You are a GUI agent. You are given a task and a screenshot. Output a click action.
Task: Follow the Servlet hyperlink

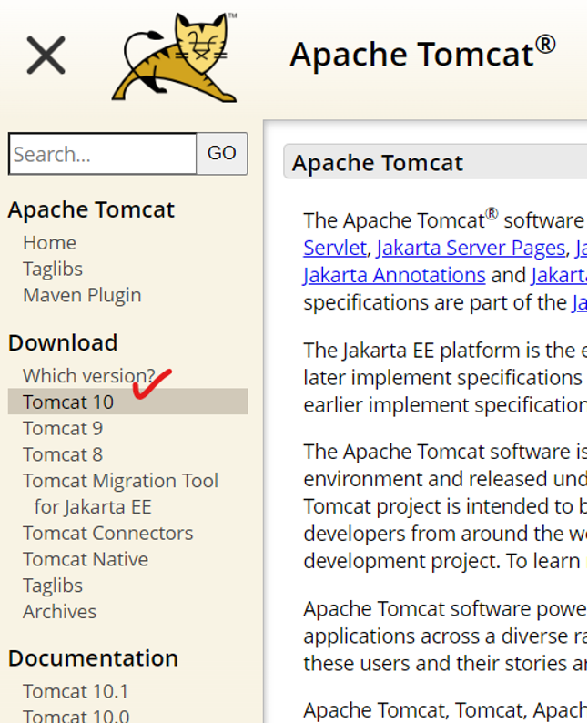[x=335, y=248]
